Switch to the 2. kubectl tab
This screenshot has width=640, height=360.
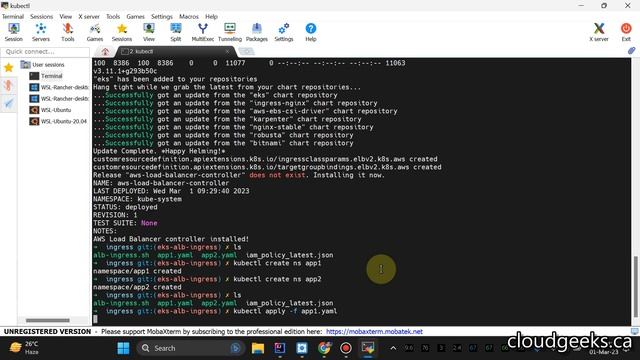click(176, 51)
